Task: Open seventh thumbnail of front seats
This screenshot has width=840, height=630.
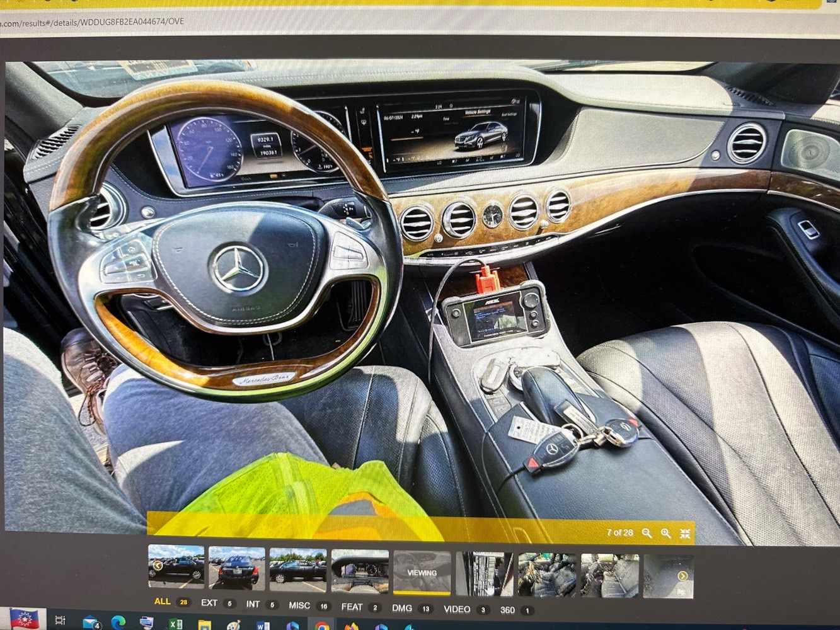Action: pos(546,575)
